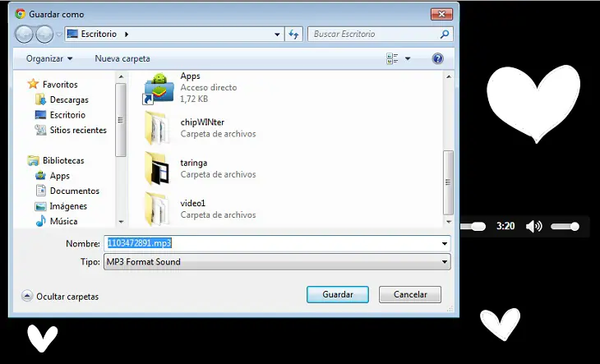Click the blue help question mark icon

438,58
